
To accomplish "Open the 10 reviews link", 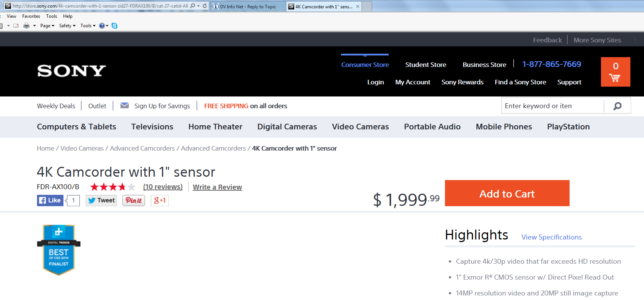I will 163,187.
